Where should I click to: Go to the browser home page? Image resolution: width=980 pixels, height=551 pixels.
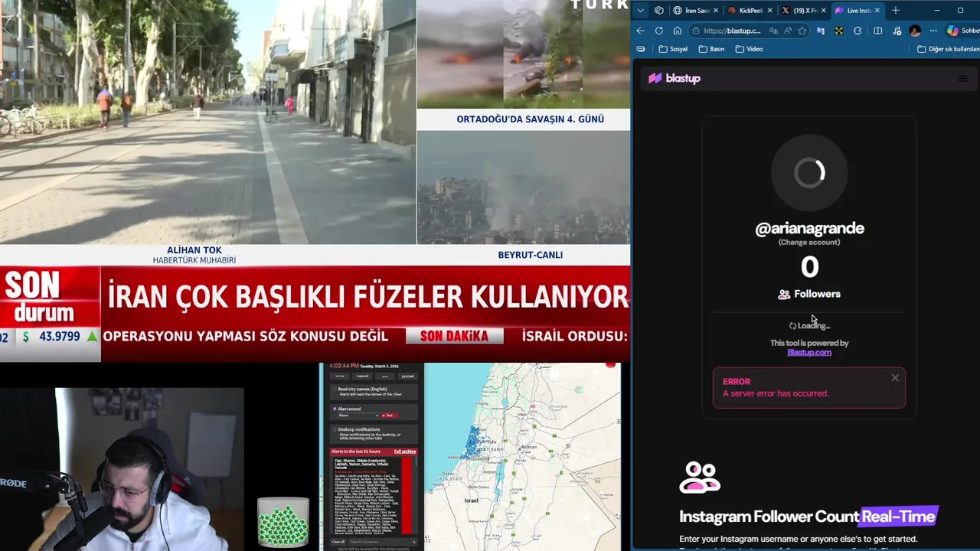(678, 31)
